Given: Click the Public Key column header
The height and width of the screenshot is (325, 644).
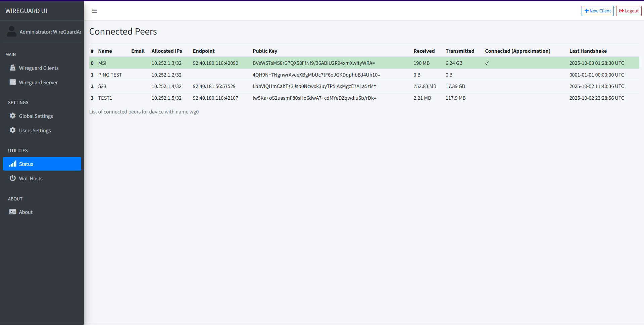Looking at the screenshot, I should (265, 51).
